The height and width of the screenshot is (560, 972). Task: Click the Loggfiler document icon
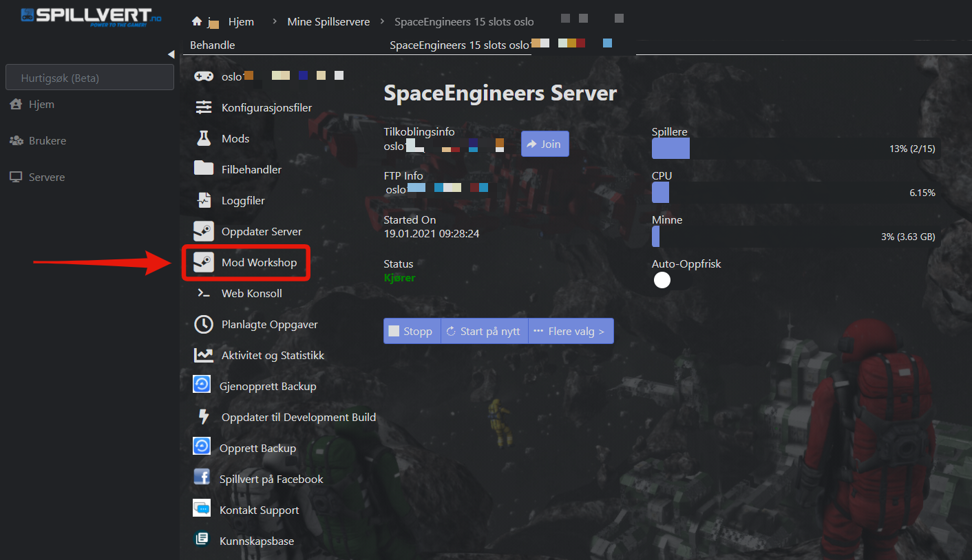204,200
